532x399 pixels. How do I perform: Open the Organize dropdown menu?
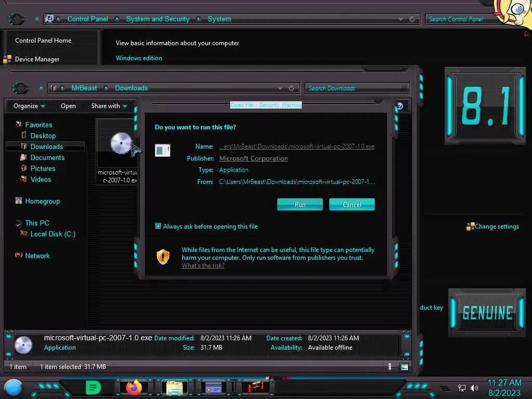(29, 106)
